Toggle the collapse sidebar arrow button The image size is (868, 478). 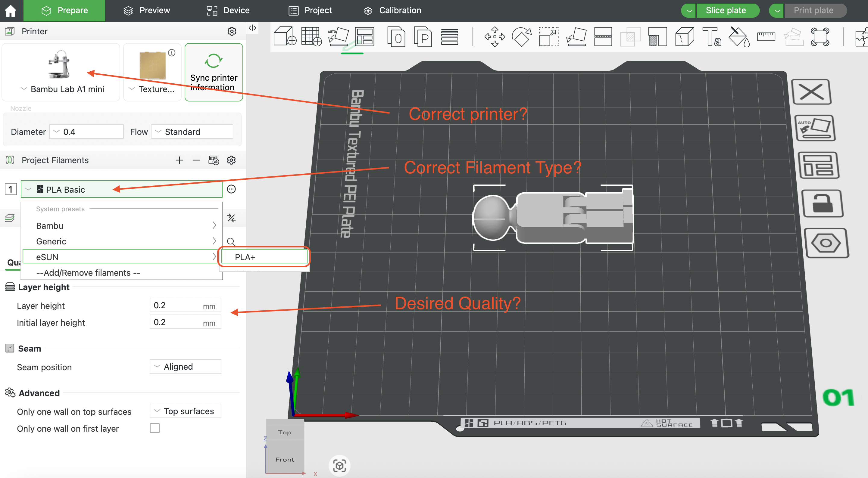[252, 28]
